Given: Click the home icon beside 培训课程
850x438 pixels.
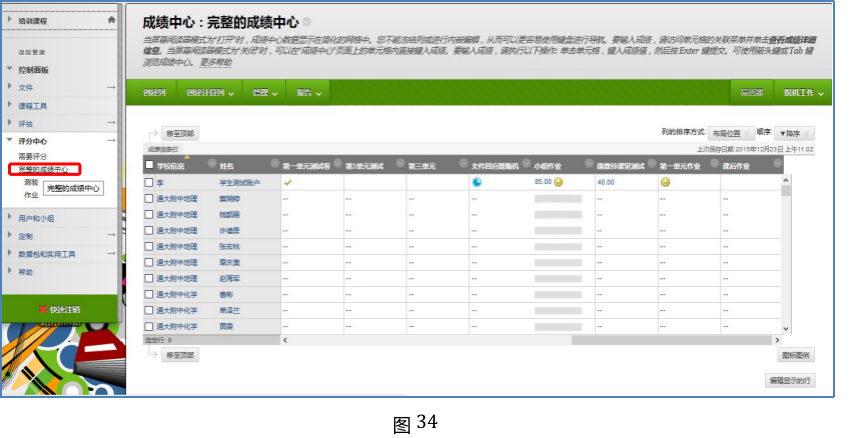Looking at the screenshot, I should tap(111, 20).
